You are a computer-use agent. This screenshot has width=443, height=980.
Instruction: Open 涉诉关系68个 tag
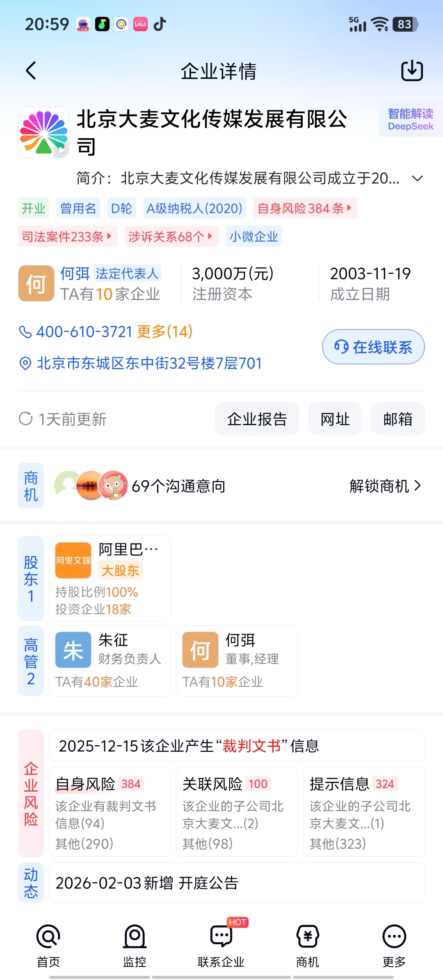click(x=171, y=236)
